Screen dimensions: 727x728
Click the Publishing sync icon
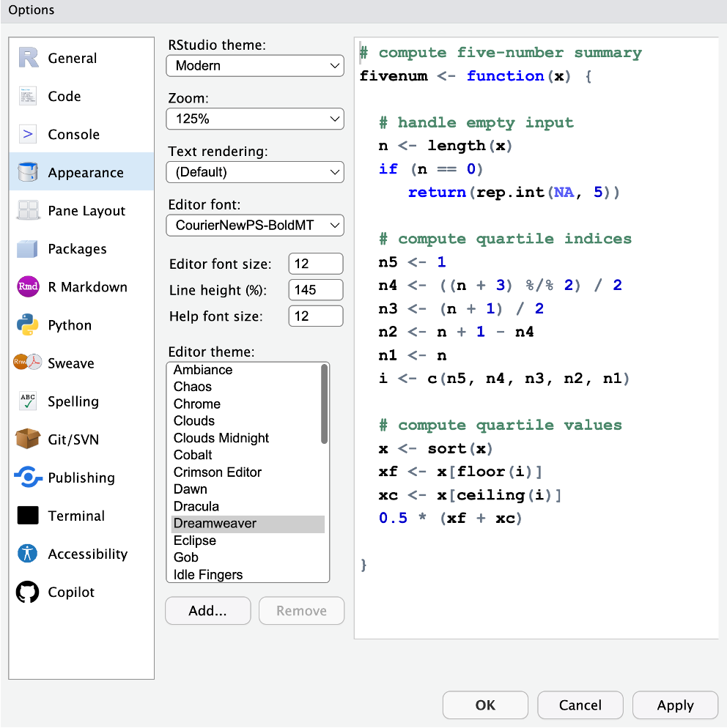[28, 477]
